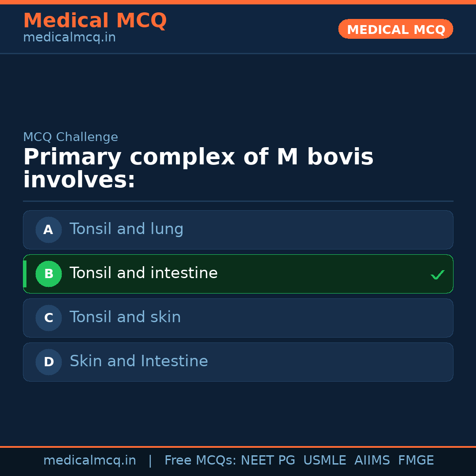Viewport: 476px width, 476px height.
Task: Click the MCQ Challenge label
Action: click(x=71, y=137)
